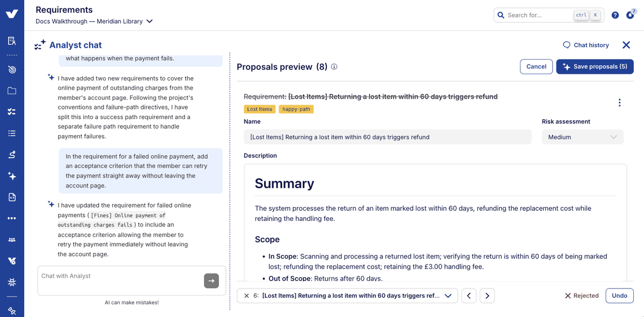Click Save proposals (5)
The image size is (644, 317).
click(595, 67)
